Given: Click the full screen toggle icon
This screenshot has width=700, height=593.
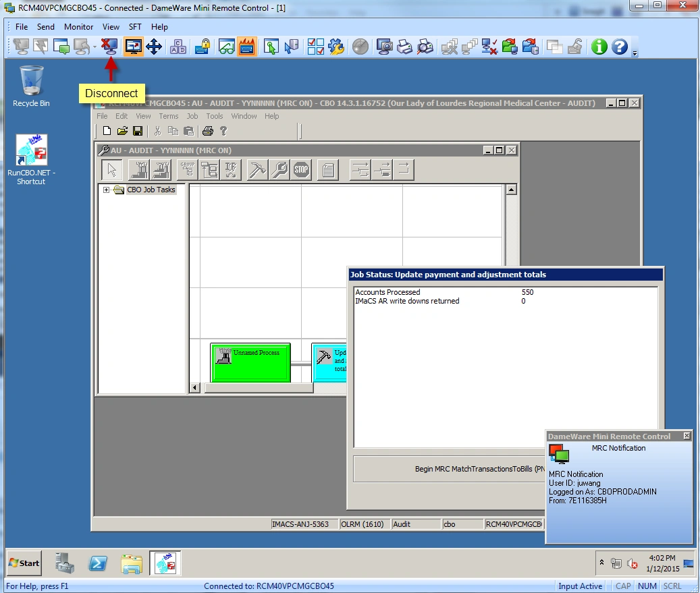Looking at the screenshot, I should pos(134,47).
